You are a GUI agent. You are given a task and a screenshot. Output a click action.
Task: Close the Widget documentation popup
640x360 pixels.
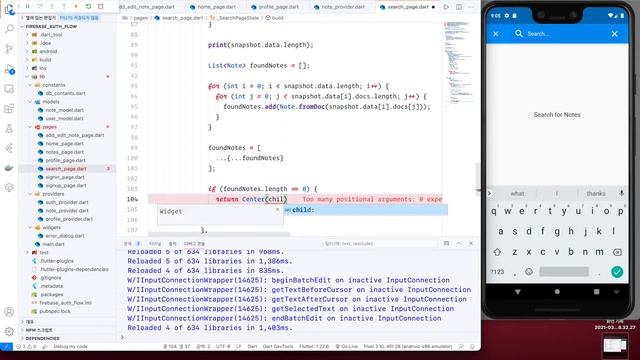coord(278,209)
